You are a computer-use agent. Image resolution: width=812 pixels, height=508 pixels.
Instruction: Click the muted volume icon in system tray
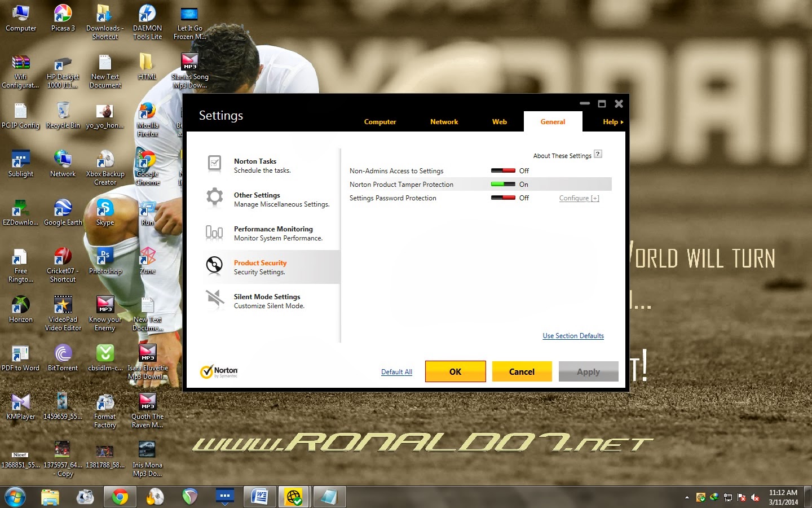755,497
